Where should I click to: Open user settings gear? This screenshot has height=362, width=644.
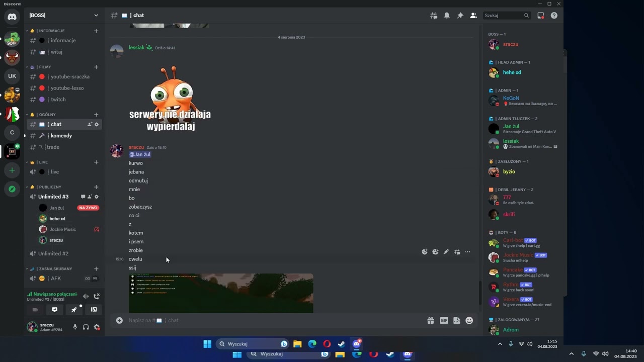pyautogui.click(x=97, y=327)
